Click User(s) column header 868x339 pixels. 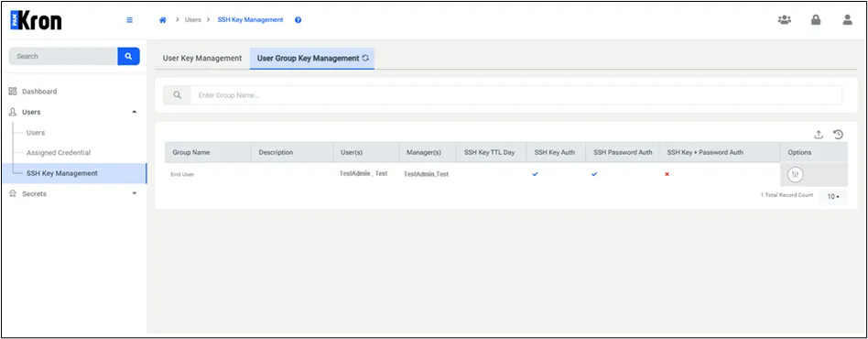[x=366, y=152]
